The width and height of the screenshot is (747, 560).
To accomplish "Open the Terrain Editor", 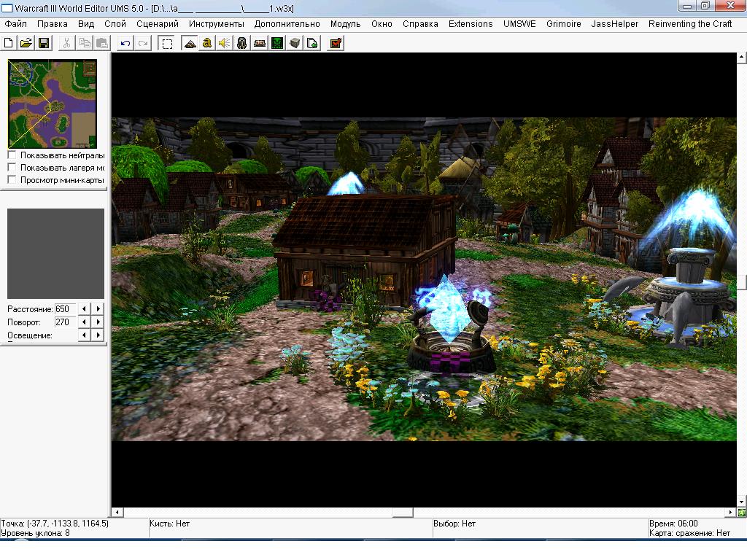I will click(190, 43).
